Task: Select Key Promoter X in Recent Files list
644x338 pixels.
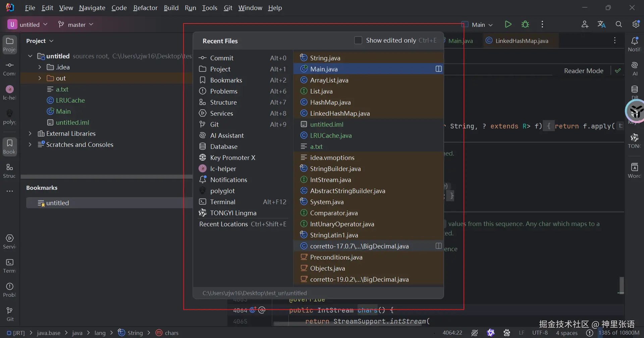Action: 243,158
